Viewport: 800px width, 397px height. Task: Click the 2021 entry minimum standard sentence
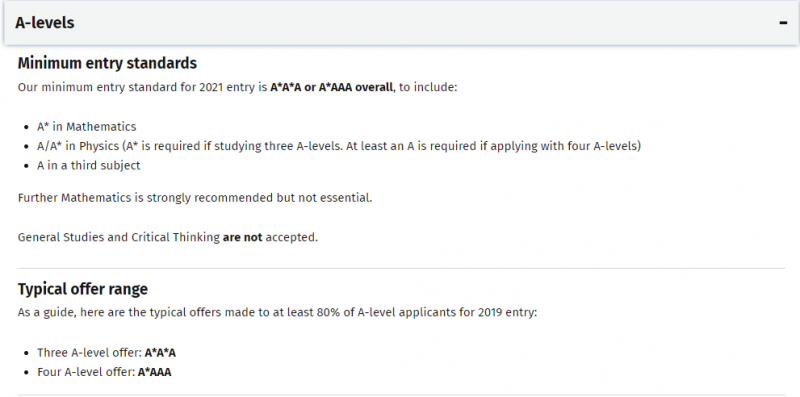(238, 87)
